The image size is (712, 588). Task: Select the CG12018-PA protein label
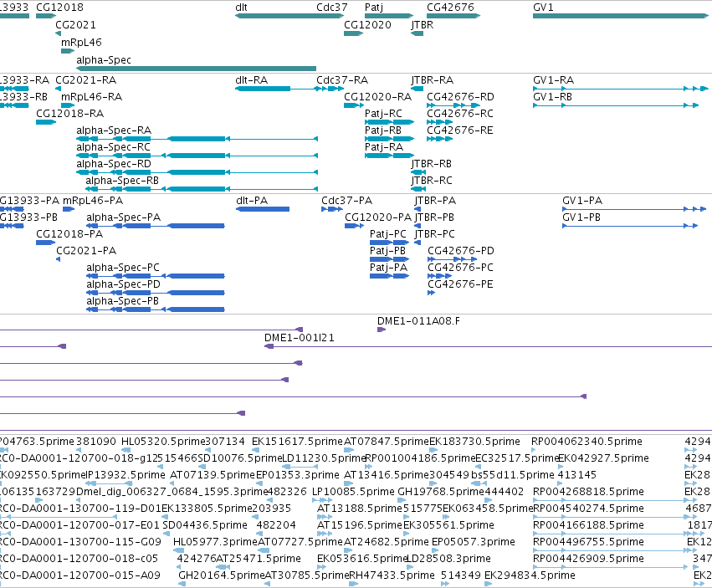(69, 234)
